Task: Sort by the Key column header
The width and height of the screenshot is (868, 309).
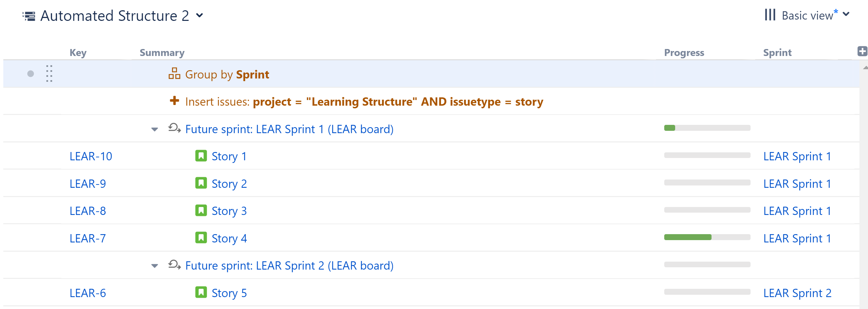Action: (x=78, y=52)
